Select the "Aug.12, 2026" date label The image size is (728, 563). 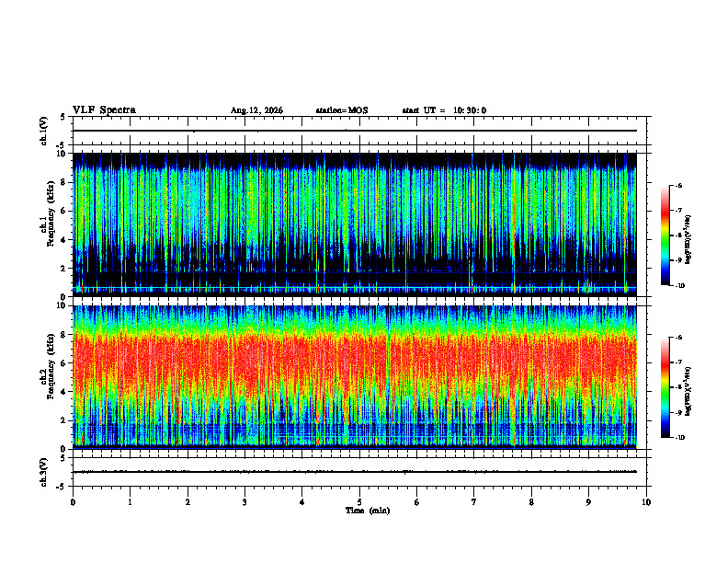click(x=256, y=110)
